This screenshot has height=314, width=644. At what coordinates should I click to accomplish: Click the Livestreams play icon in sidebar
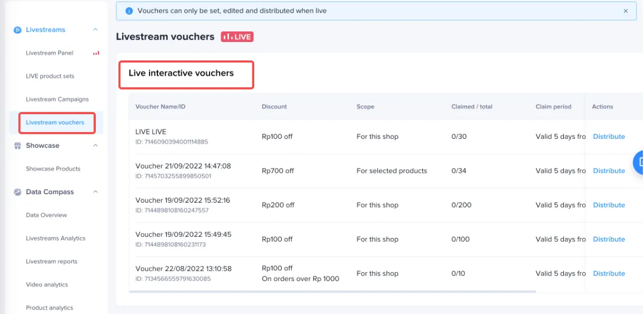pos(17,30)
